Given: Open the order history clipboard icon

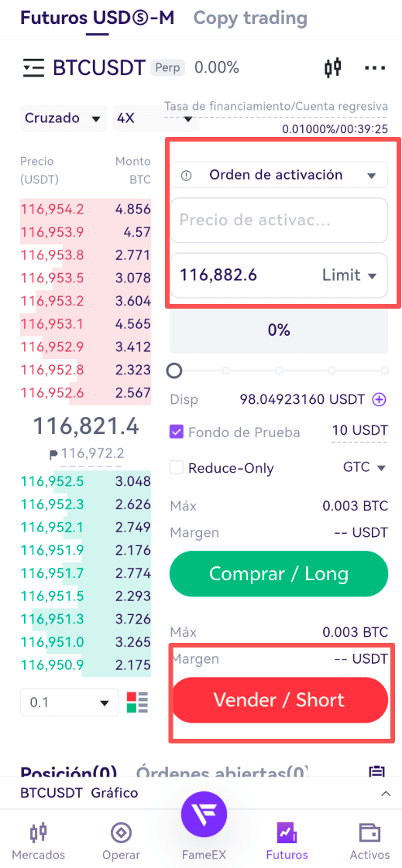Looking at the screenshot, I should (377, 772).
